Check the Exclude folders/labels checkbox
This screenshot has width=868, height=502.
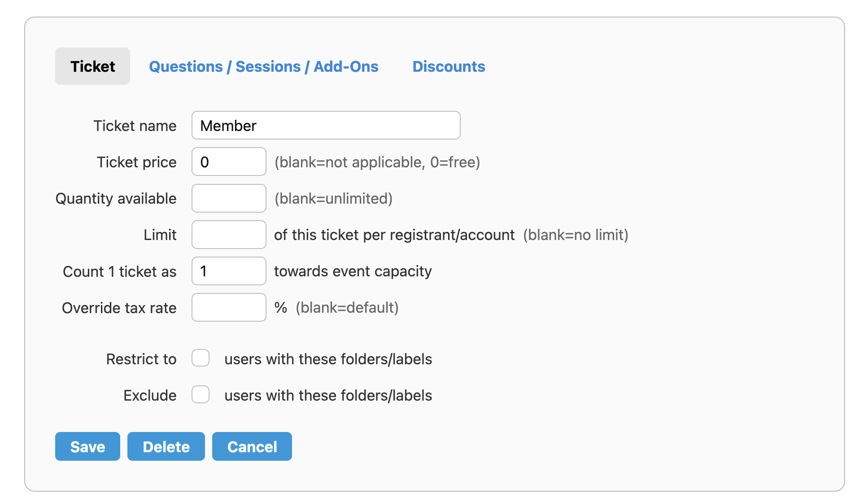pos(201,395)
